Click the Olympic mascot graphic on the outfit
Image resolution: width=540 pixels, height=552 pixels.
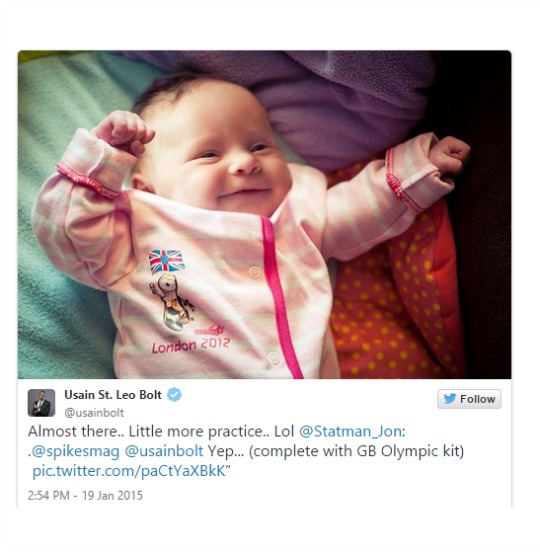pos(172,303)
